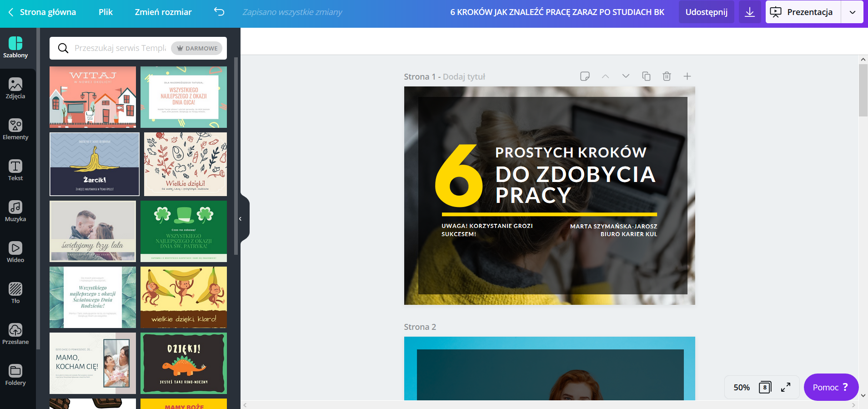This screenshot has width=868, height=409.
Task: Click the 50% zoom level control
Action: tap(741, 387)
